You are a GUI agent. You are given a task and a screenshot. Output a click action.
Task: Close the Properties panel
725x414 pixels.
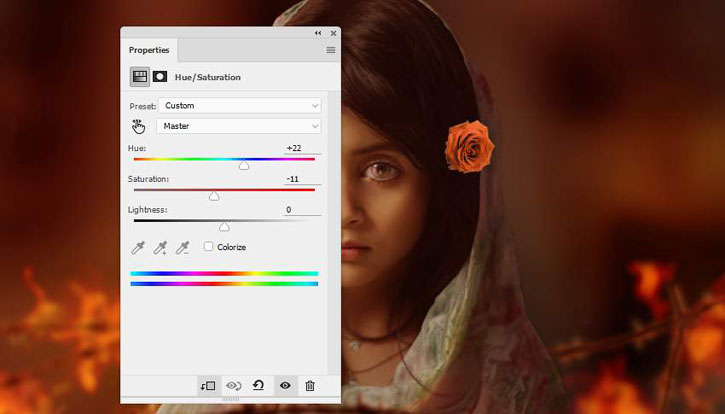(333, 33)
